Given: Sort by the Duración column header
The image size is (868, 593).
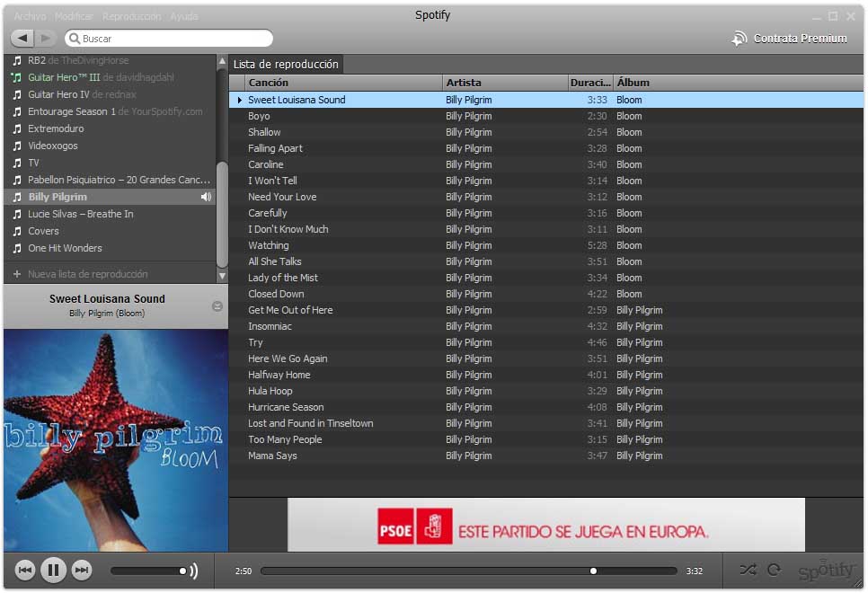Looking at the screenshot, I should click(590, 83).
